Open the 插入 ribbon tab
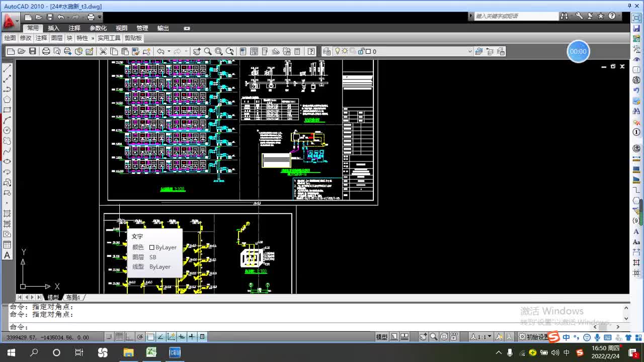 53,29
